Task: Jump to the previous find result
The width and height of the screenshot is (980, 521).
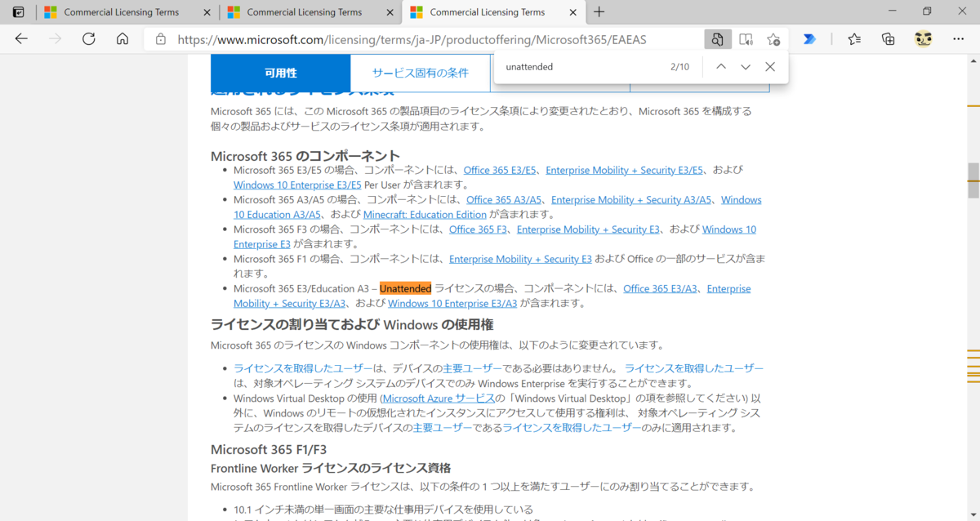Action: pos(720,67)
